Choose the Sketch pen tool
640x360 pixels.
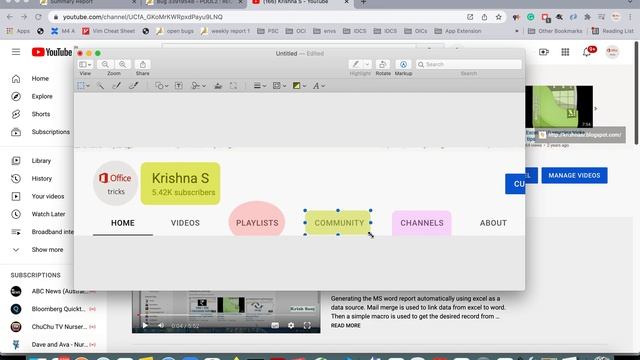(117, 86)
